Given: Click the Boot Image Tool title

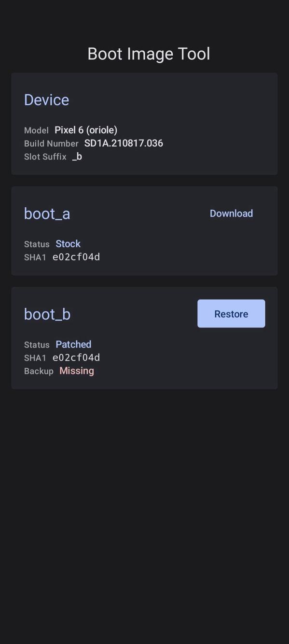Looking at the screenshot, I should coord(148,53).
